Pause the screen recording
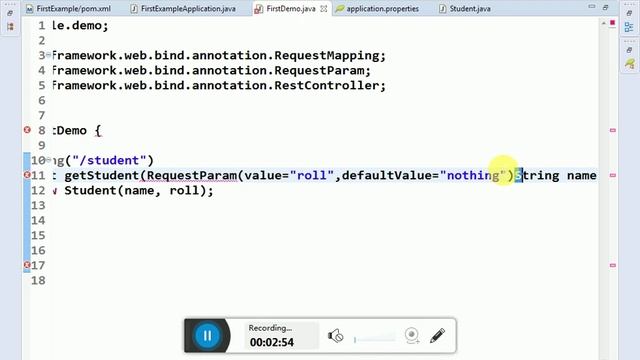This screenshot has height=360, width=640. (x=207, y=336)
